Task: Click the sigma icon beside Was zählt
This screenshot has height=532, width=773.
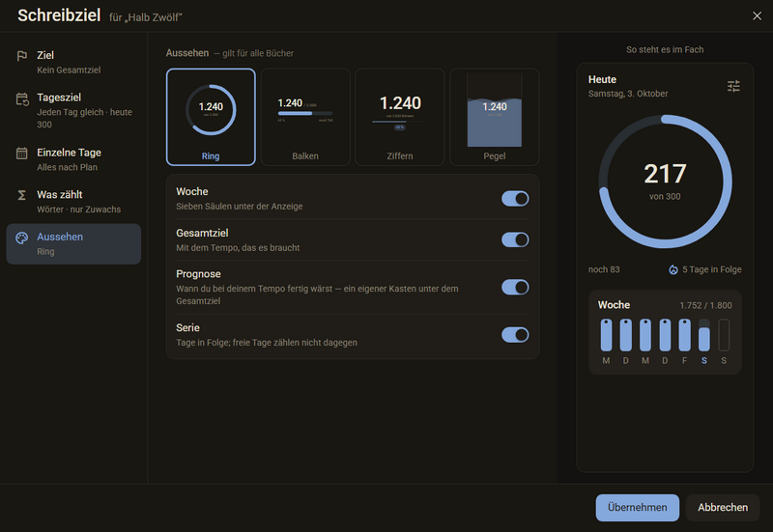Action: (x=21, y=195)
